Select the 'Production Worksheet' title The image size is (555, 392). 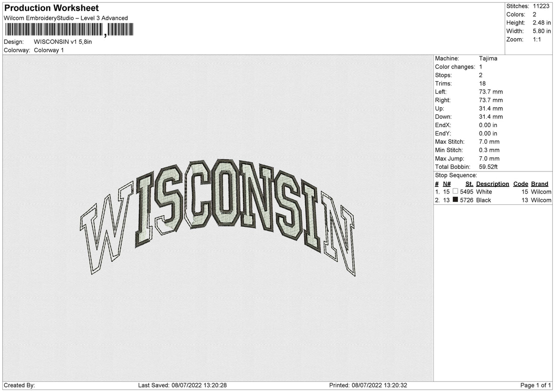pyautogui.click(x=51, y=8)
